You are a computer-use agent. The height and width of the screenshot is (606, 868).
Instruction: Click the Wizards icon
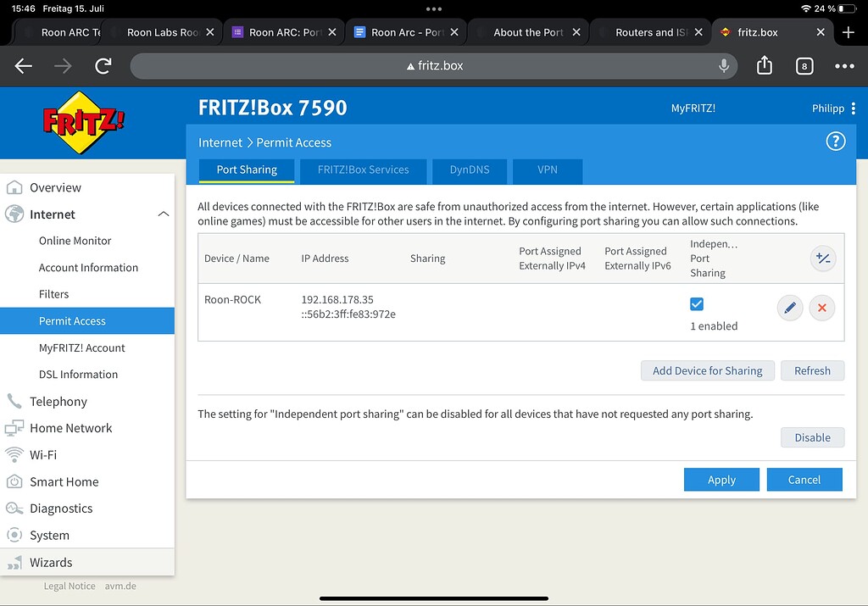pos(14,563)
